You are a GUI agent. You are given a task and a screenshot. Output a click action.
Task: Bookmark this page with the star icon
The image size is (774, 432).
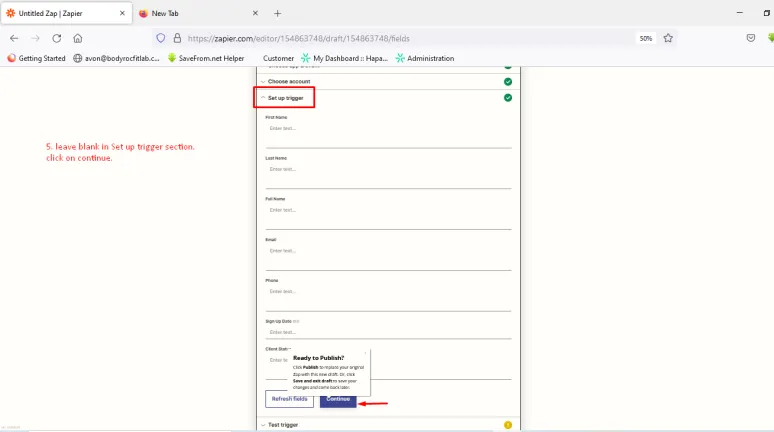[668, 38]
